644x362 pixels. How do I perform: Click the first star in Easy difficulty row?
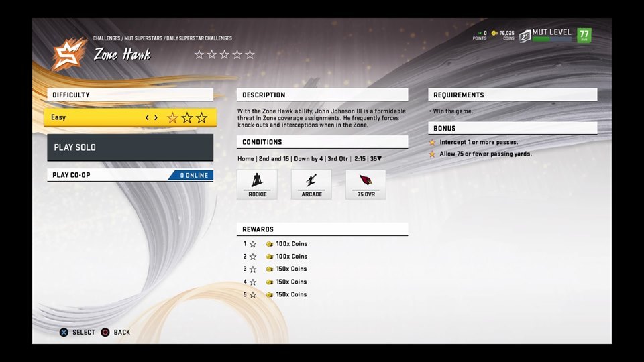172,118
